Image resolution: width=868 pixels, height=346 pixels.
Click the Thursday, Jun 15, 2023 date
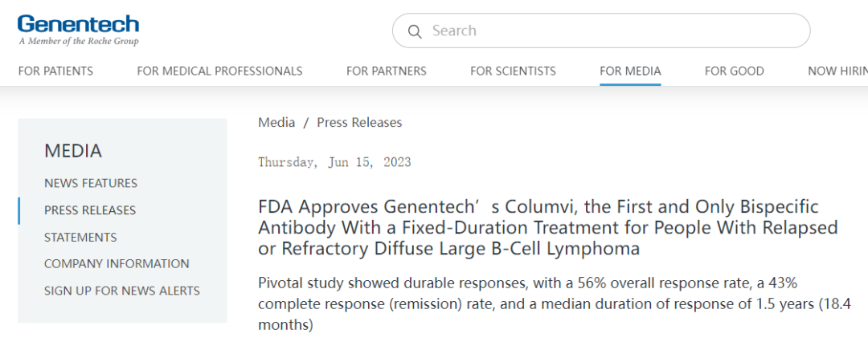[x=334, y=162]
